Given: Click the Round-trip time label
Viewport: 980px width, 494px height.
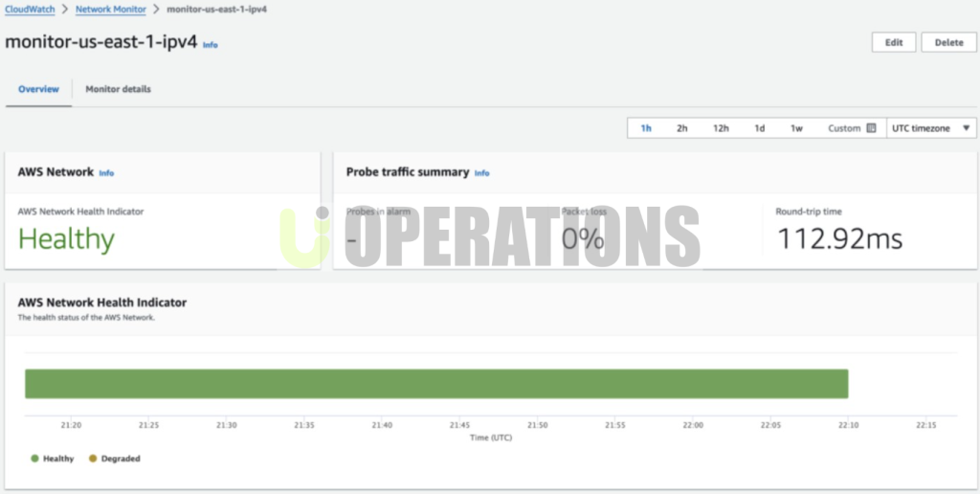Looking at the screenshot, I should (809, 212).
